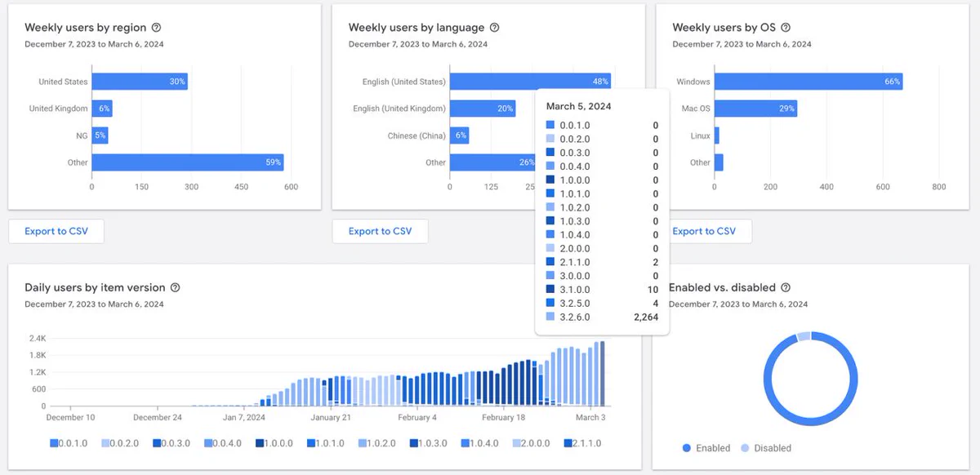
Task: Click 'Weekly users by OS' title
Action: (x=724, y=28)
